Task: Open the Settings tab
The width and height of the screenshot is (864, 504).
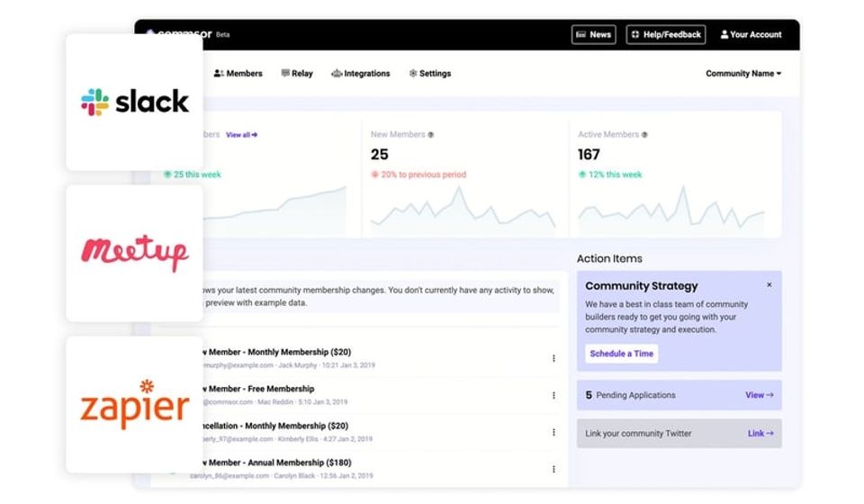Action: pos(430,73)
